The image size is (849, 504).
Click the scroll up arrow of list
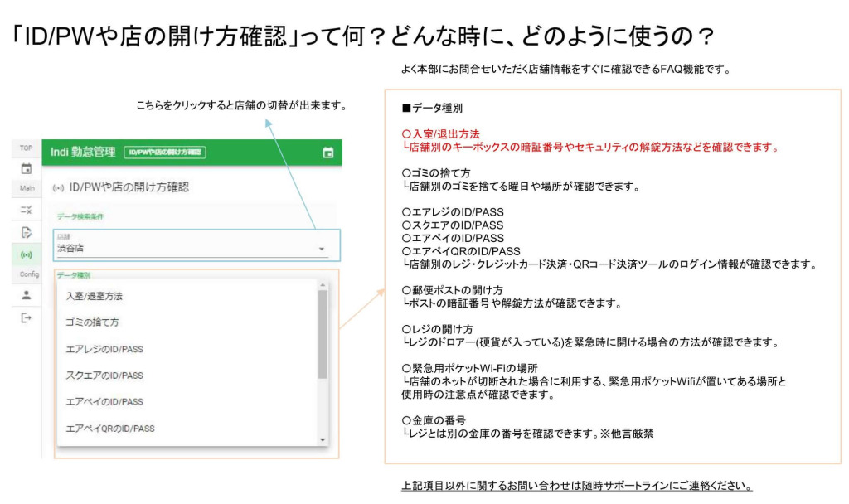coord(323,284)
